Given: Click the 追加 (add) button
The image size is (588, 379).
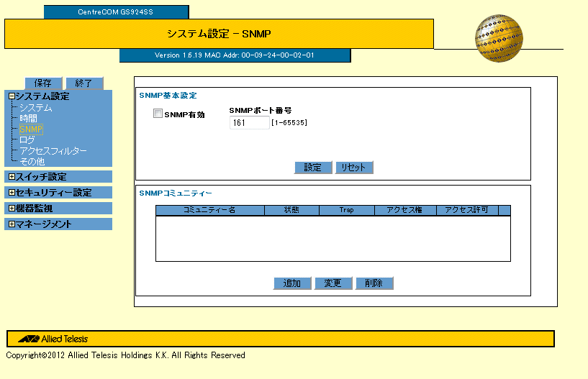Looking at the screenshot, I should click(292, 283).
